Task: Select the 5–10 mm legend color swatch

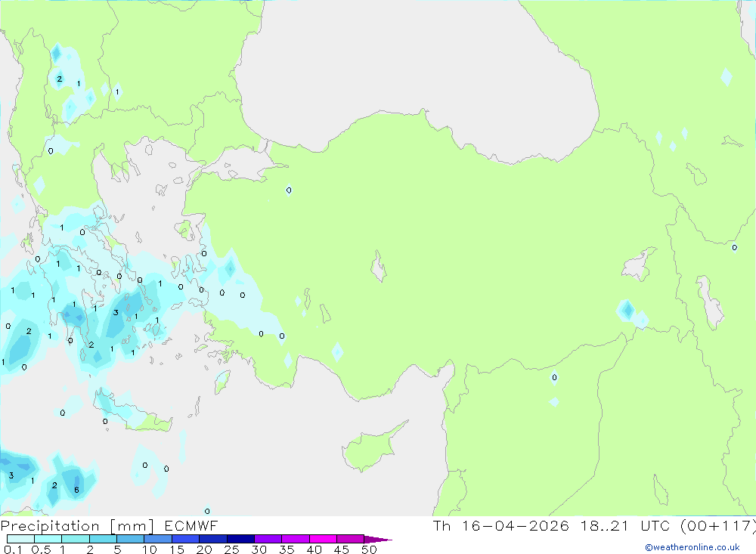Action: coord(131,539)
